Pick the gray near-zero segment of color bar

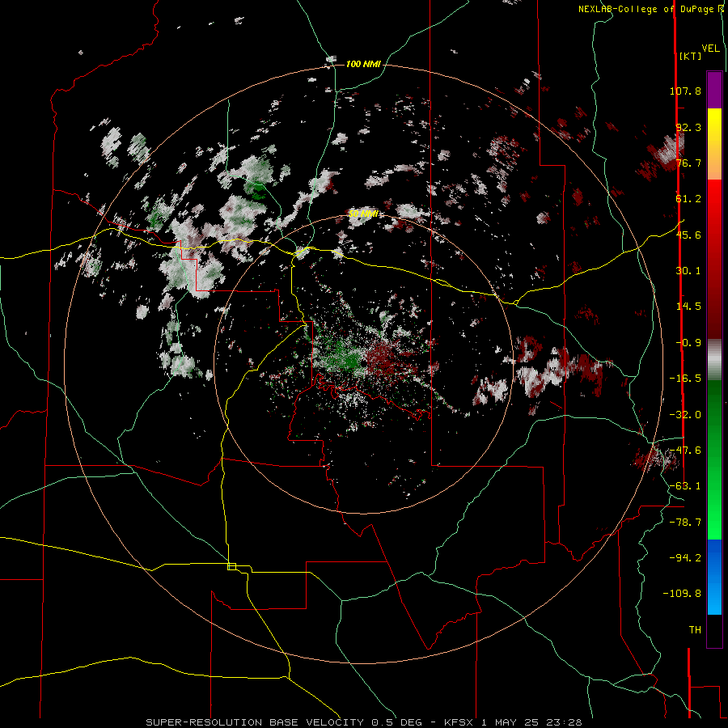(714, 359)
